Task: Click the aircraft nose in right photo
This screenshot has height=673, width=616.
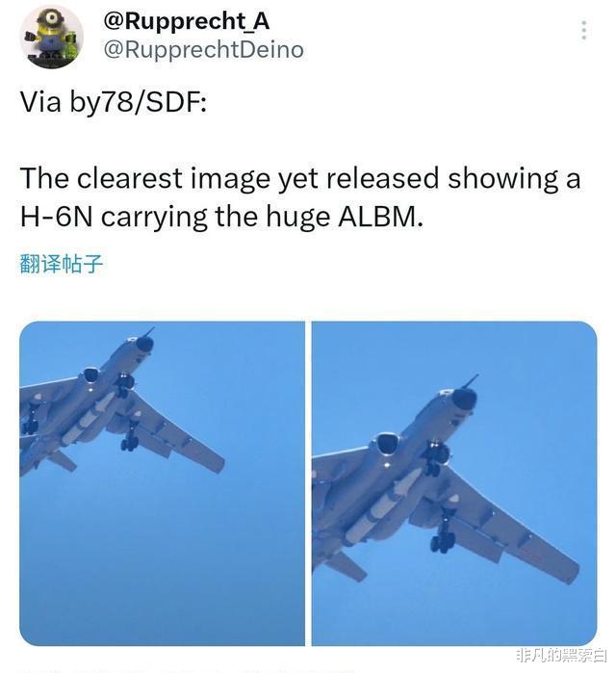Action: pyautogui.click(x=464, y=400)
